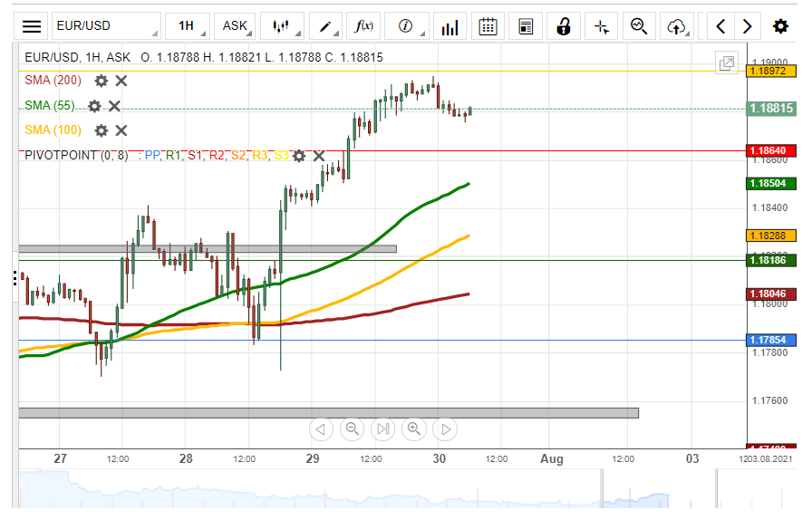
Task: Click the left panel drag handle dots
Action: [x=15, y=278]
